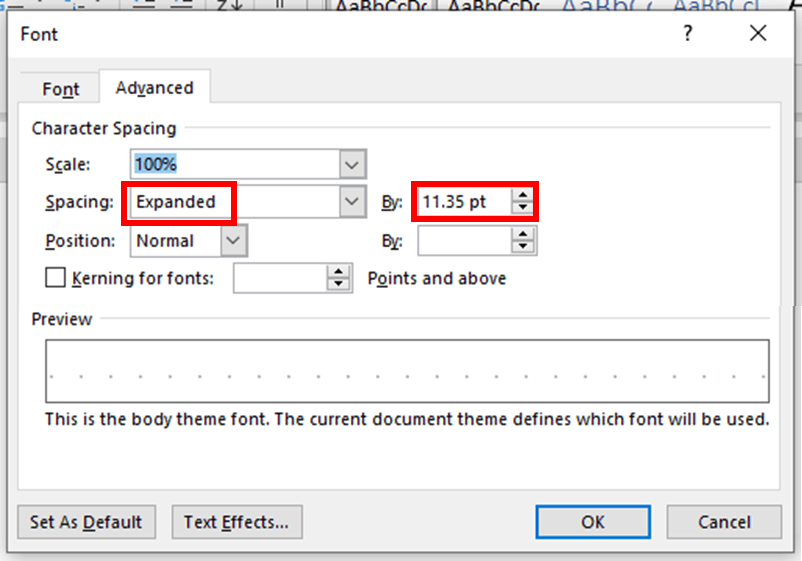The width and height of the screenshot is (802, 561).
Task: Click up arrow of Position By spinner
Action: 523,234
